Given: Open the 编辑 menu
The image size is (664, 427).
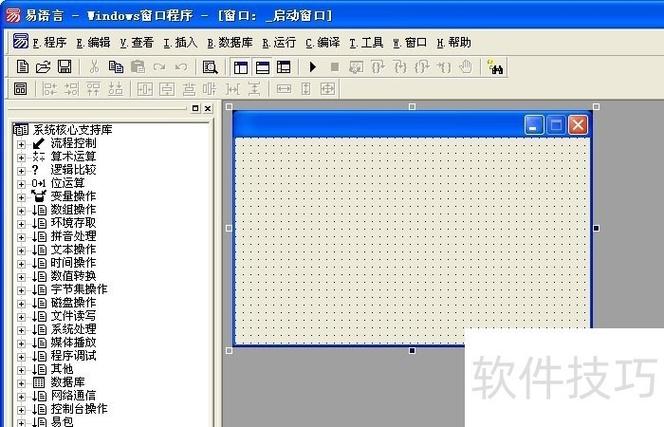Looking at the screenshot, I should pos(93,42).
